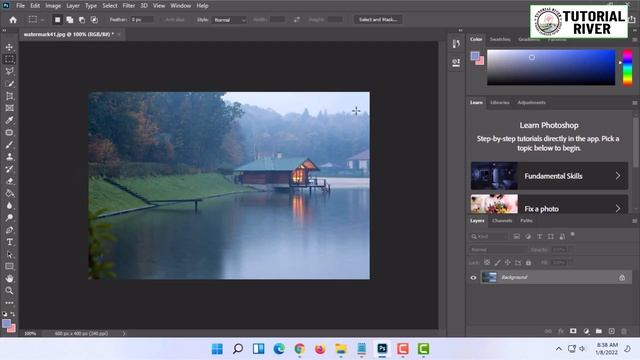Open the Color panel flyout menu
The image size is (640, 360).
pyautogui.click(x=635, y=40)
